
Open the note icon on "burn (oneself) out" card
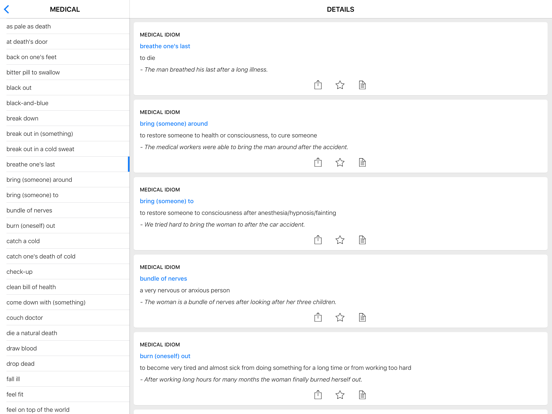(x=362, y=395)
